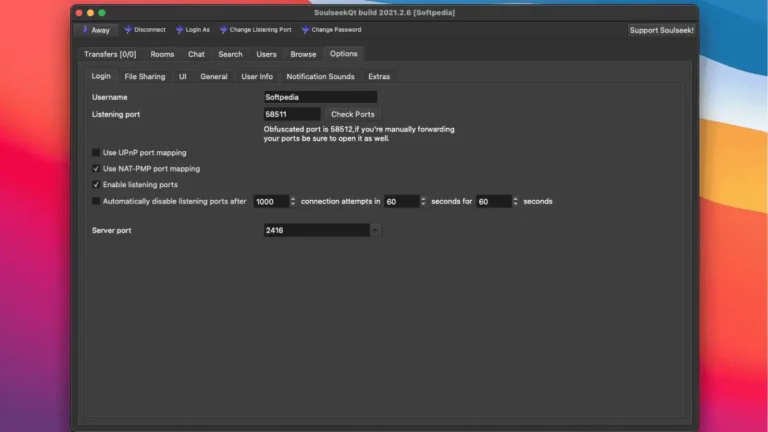Click the Login As toolbar label
The image size is (768, 432).
pyautogui.click(x=197, y=30)
